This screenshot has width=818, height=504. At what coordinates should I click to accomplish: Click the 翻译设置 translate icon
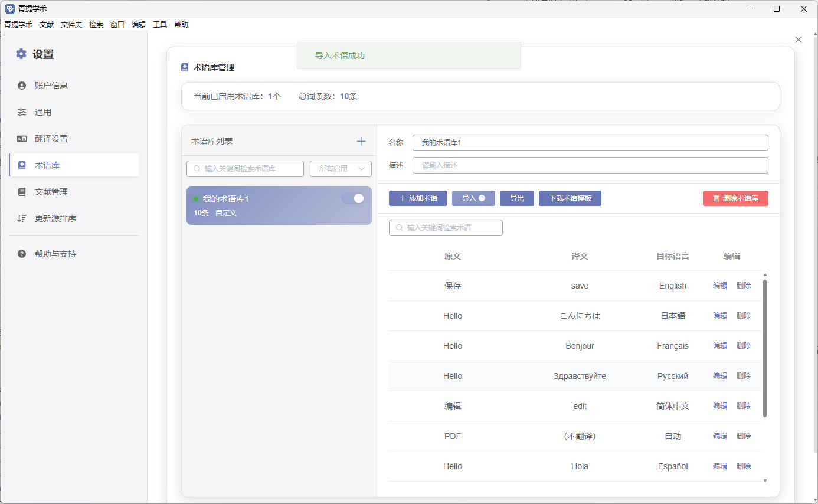coord(22,139)
